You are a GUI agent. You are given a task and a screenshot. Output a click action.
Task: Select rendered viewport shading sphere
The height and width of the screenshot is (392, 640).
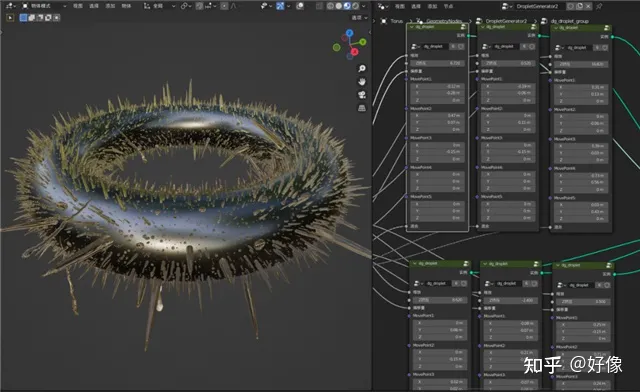coord(356,6)
